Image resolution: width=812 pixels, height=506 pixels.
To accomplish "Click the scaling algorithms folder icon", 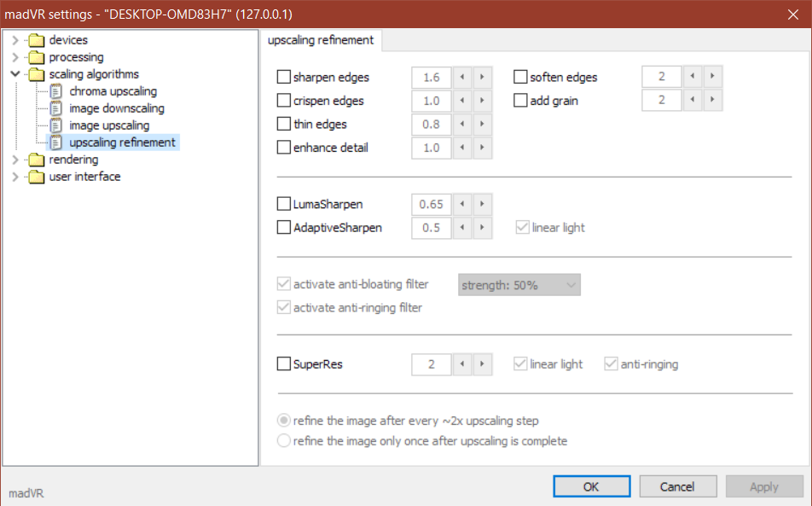I will 36,74.
